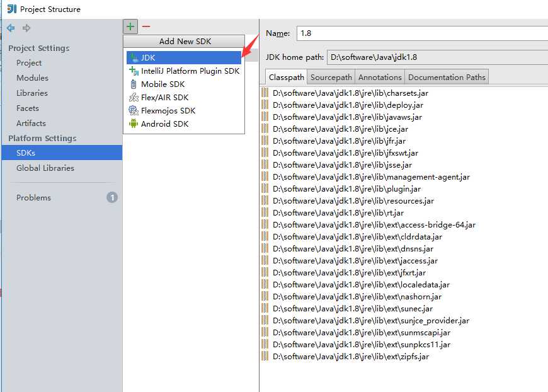Select the management-agent.jar classpath entry
The height and width of the screenshot is (392, 548).
pos(371,177)
